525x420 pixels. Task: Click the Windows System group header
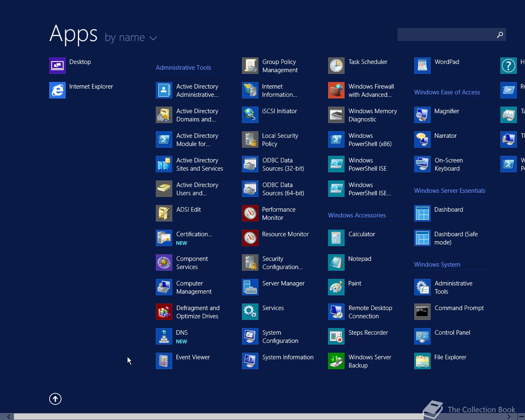pyautogui.click(x=437, y=265)
